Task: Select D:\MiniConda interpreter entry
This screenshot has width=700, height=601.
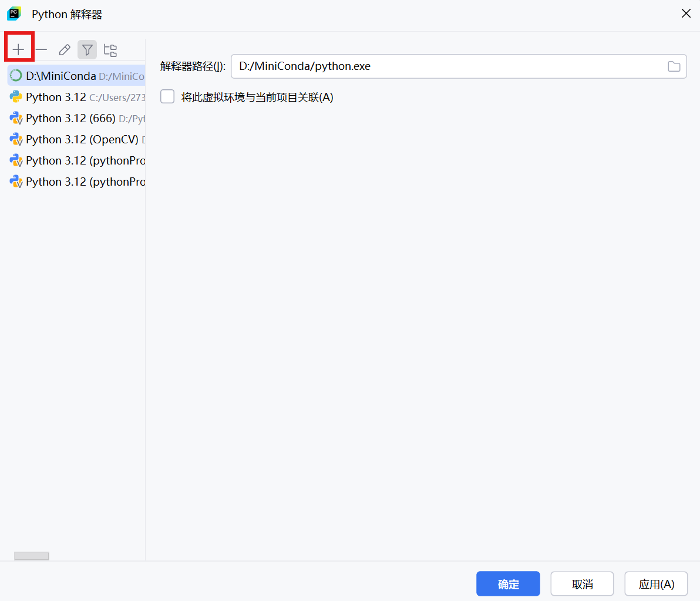Action: click(x=76, y=76)
